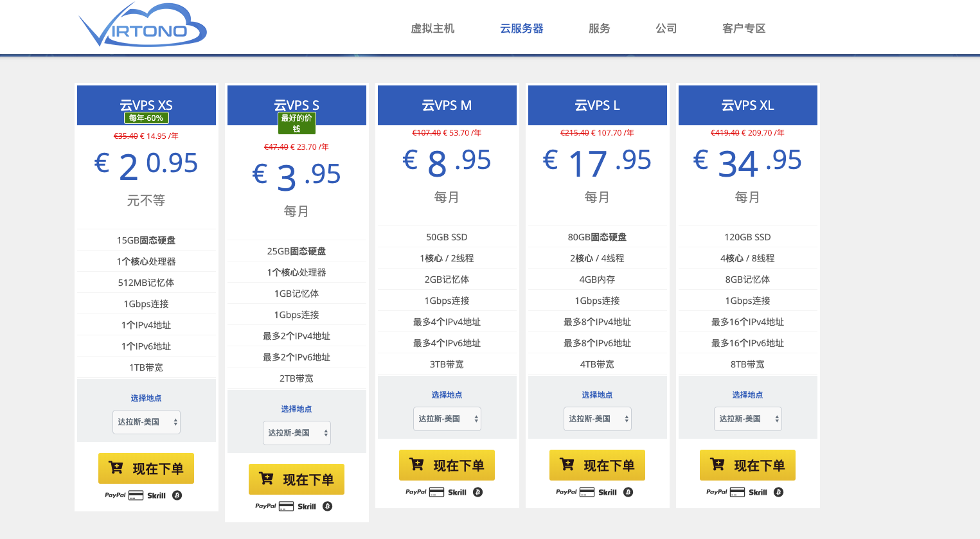Click the 25GB固态硬盘 spec line
980x539 pixels.
point(297,251)
